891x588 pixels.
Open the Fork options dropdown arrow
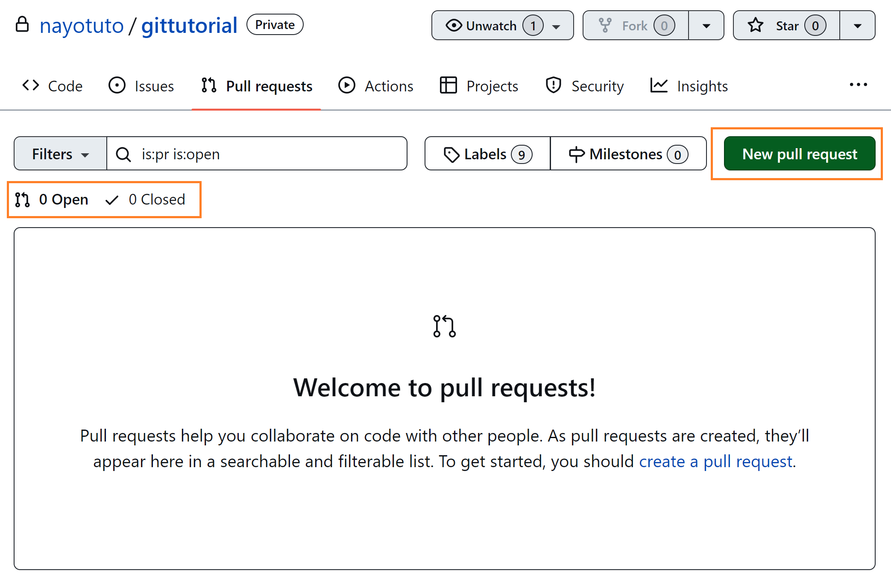click(706, 26)
